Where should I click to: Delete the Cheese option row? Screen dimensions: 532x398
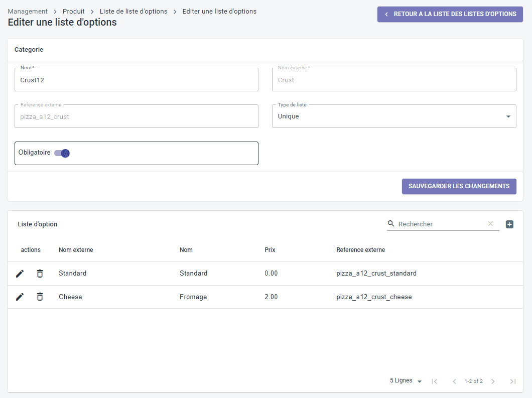(x=40, y=297)
